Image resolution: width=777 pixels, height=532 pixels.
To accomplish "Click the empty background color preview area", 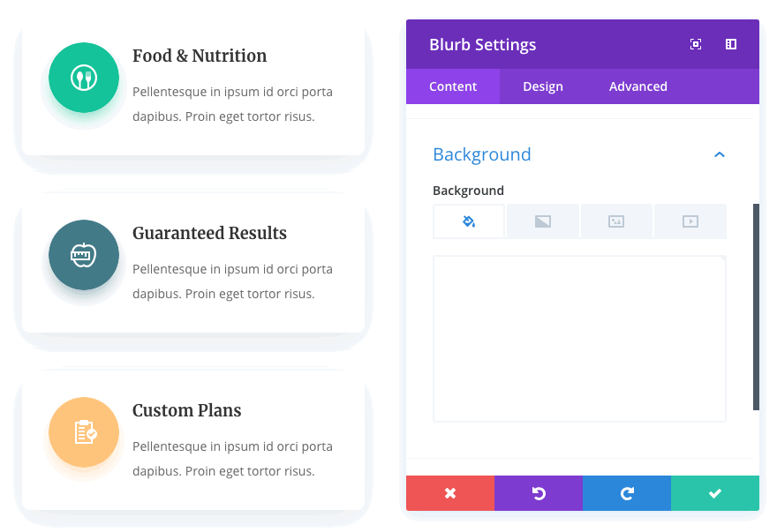I will pyautogui.click(x=579, y=339).
